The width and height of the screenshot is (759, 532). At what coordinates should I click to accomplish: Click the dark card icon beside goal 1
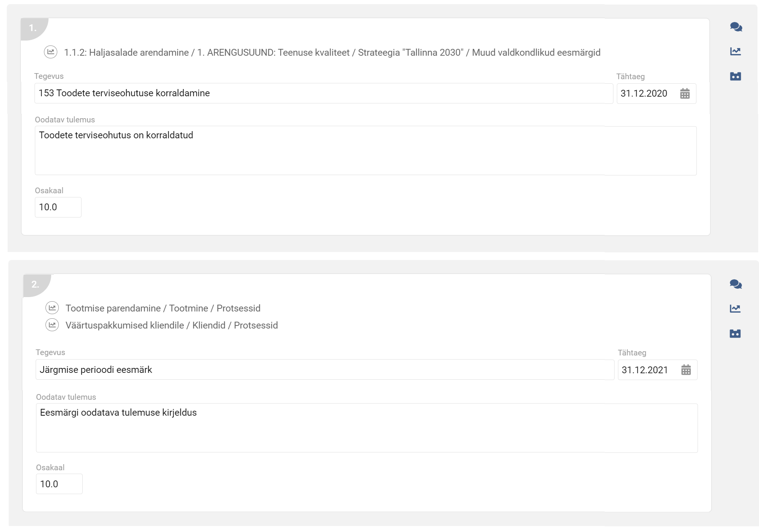pyautogui.click(x=735, y=76)
